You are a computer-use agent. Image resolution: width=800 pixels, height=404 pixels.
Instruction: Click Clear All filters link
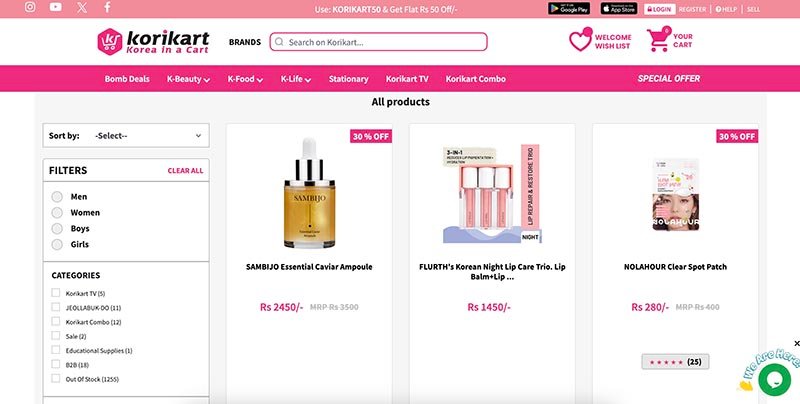(x=185, y=171)
